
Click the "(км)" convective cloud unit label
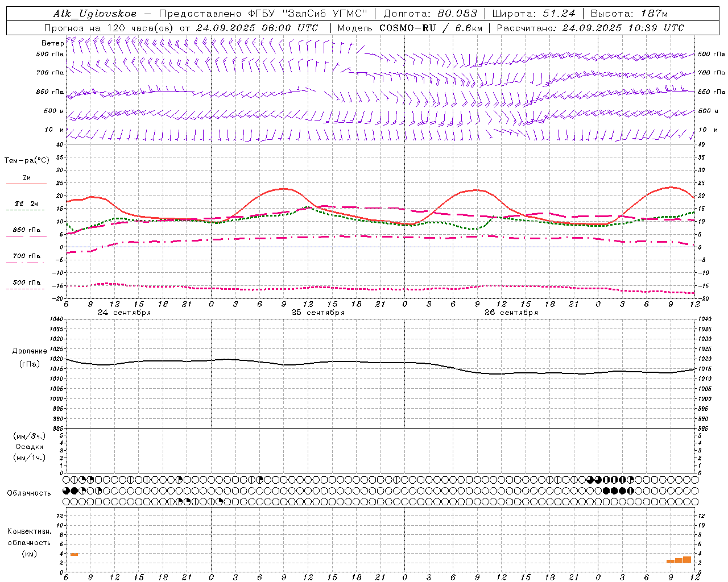pos(30,554)
